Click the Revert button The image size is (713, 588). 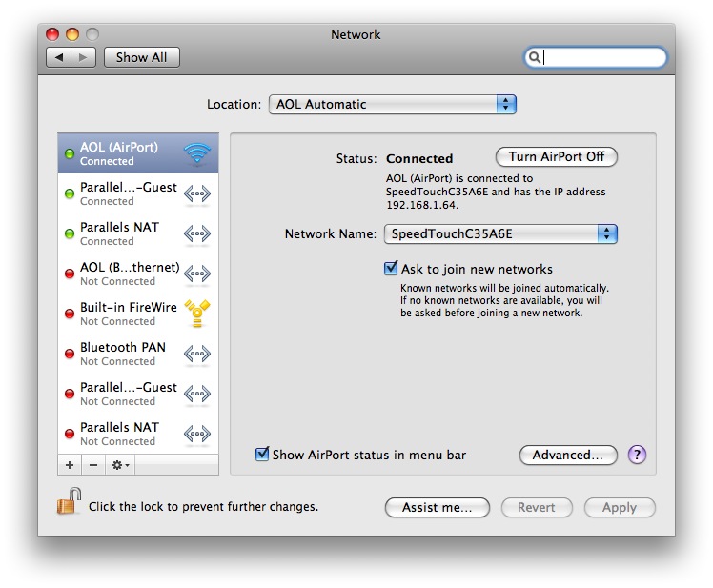[537, 507]
